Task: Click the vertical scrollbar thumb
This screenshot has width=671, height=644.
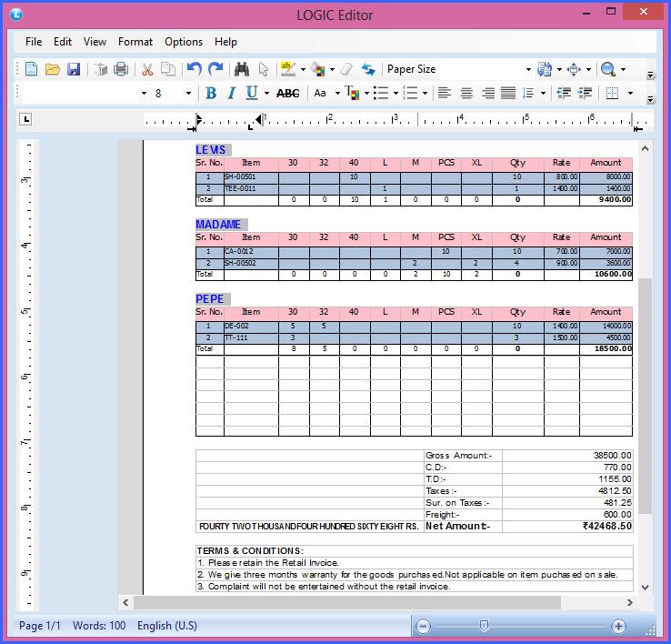Action: point(645,396)
